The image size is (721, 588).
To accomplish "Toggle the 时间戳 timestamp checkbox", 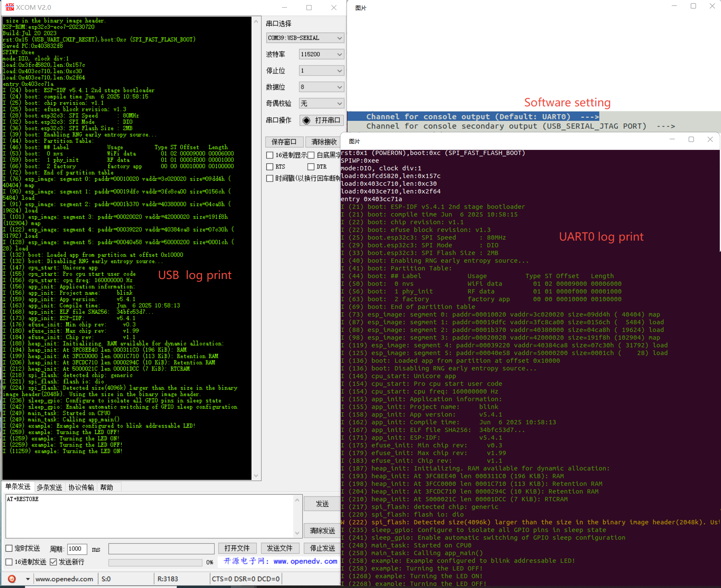I will click(x=270, y=179).
